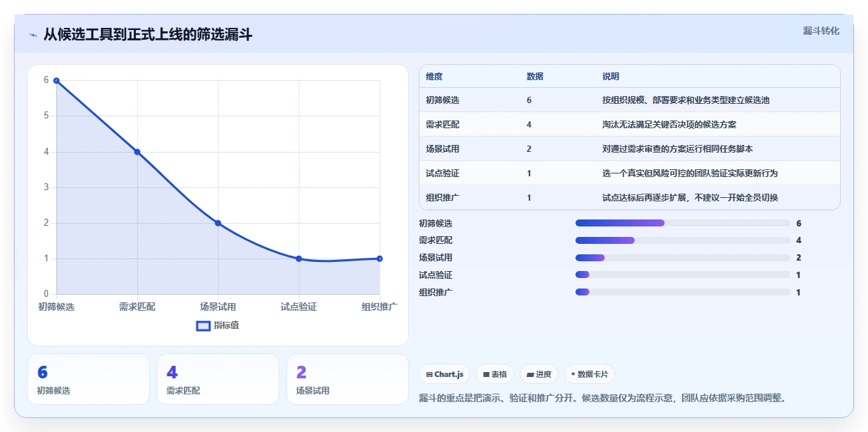The width and height of the screenshot is (868, 432).
Task: Select the Chart.js tag chip
Action: pyautogui.click(x=444, y=374)
